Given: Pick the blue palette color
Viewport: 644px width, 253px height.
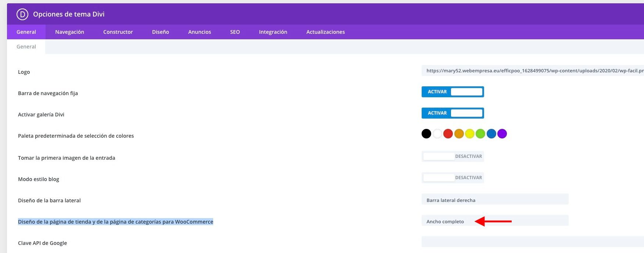Looking at the screenshot, I should click(x=491, y=134).
